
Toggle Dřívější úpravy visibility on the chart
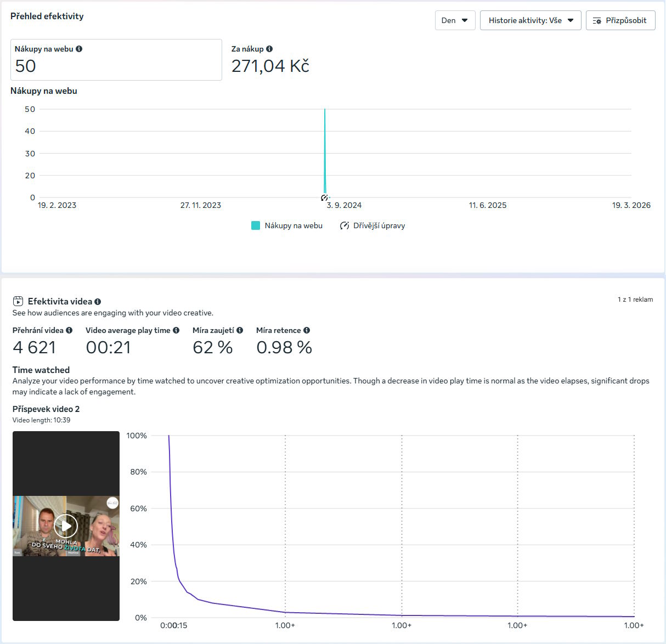pyautogui.click(x=373, y=225)
